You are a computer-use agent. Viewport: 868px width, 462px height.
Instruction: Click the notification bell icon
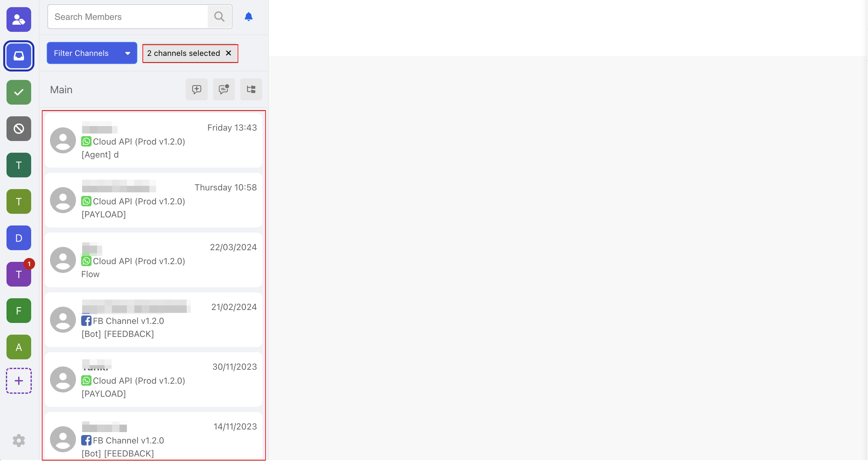click(249, 17)
